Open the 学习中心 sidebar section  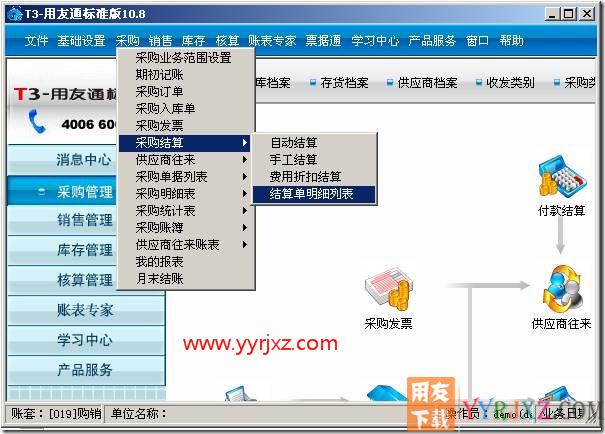pyautogui.click(x=87, y=340)
